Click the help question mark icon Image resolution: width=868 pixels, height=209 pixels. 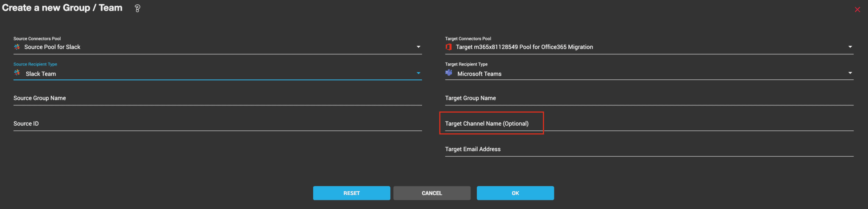[x=137, y=8]
